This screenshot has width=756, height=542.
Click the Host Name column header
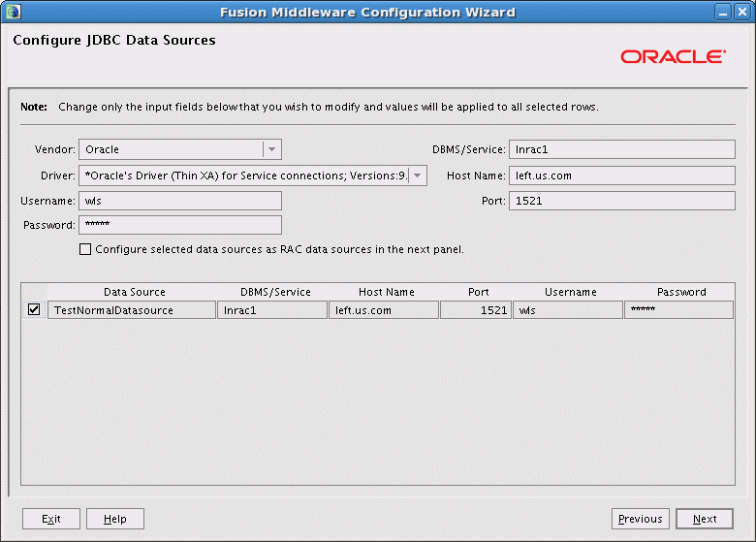pyautogui.click(x=386, y=292)
